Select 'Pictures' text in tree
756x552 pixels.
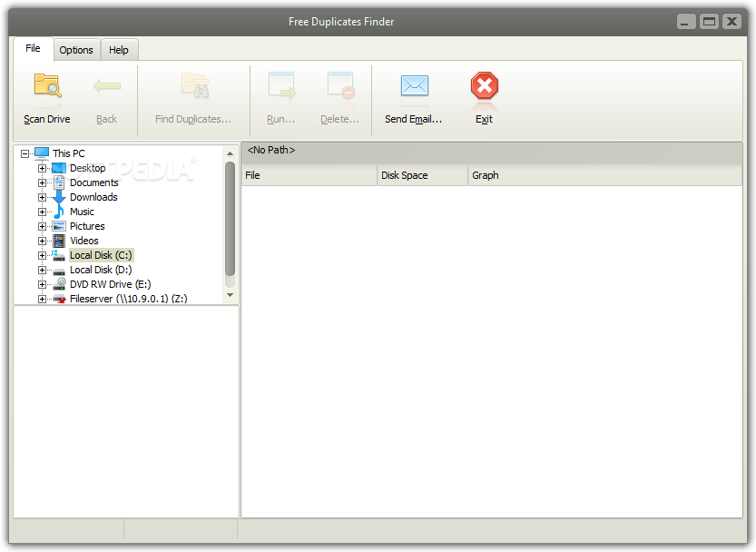coord(87,226)
